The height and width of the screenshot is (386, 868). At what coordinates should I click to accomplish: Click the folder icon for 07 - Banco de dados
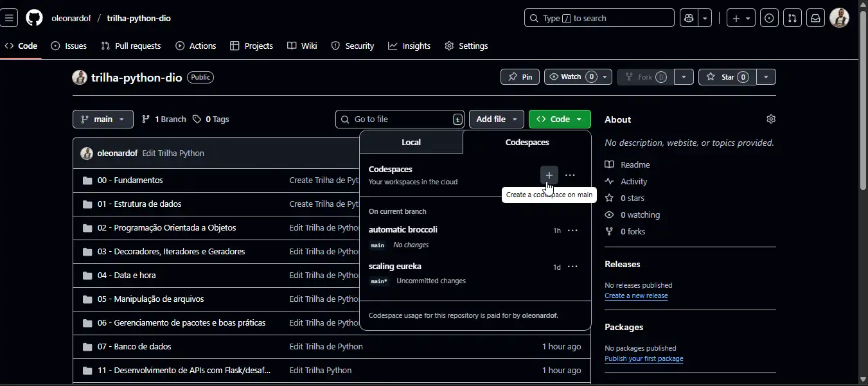(87, 347)
